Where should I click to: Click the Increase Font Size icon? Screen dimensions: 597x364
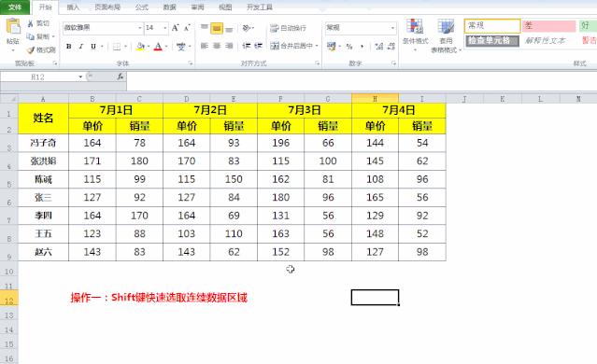click(x=175, y=28)
